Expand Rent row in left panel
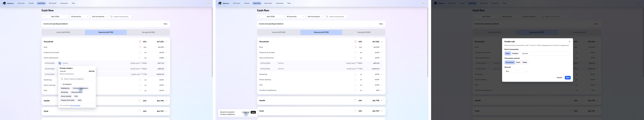The height and width of the screenshot is (120, 644). click(x=166, y=47)
